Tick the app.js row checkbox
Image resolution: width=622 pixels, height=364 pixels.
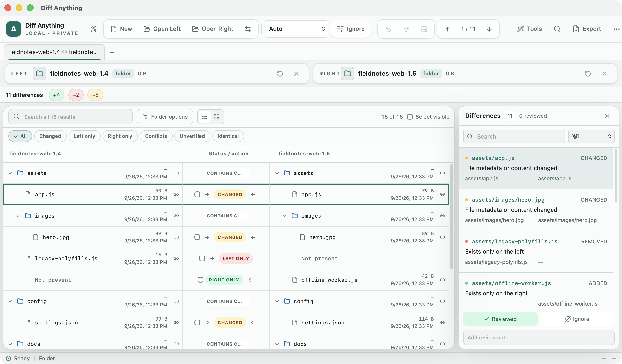tap(197, 194)
